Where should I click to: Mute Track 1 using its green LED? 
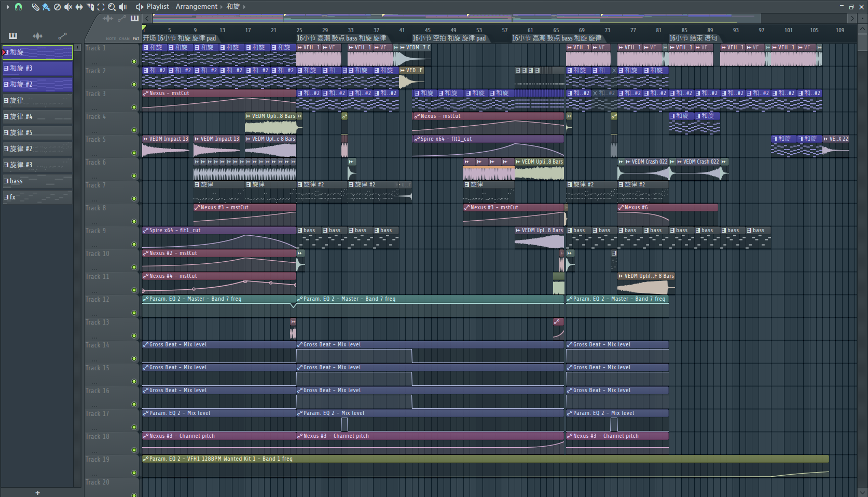pos(134,61)
